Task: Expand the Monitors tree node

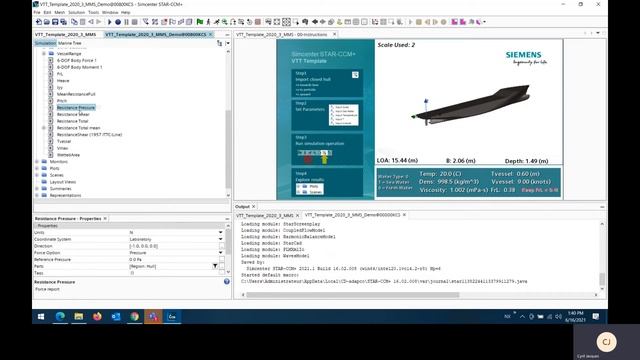Action: coord(37,162)
